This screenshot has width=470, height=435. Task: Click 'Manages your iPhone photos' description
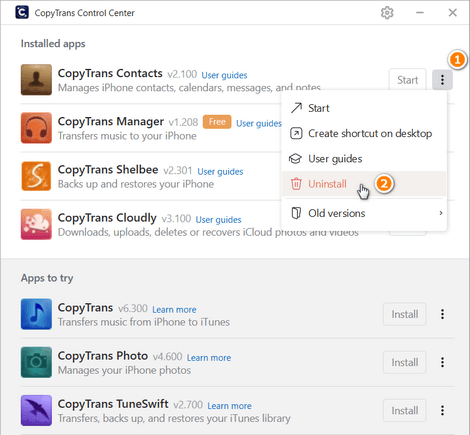pyautogui.click(x=124, y=370)
